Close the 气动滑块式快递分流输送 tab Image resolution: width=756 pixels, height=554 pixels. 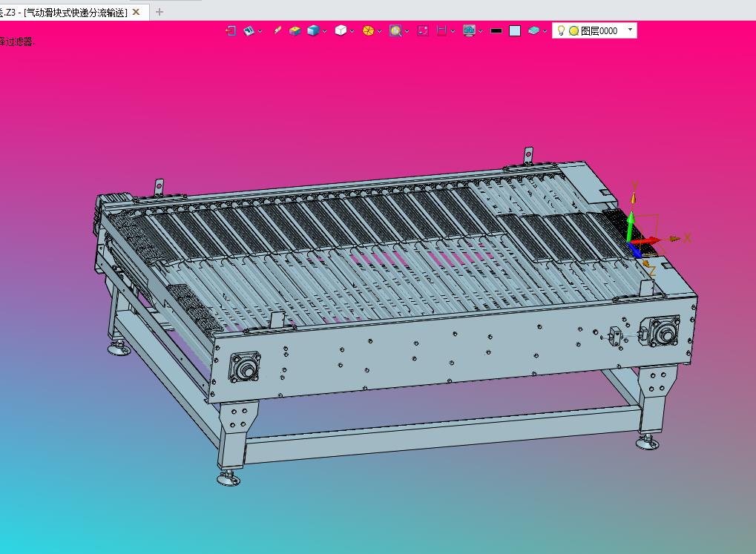pos(136,12)
